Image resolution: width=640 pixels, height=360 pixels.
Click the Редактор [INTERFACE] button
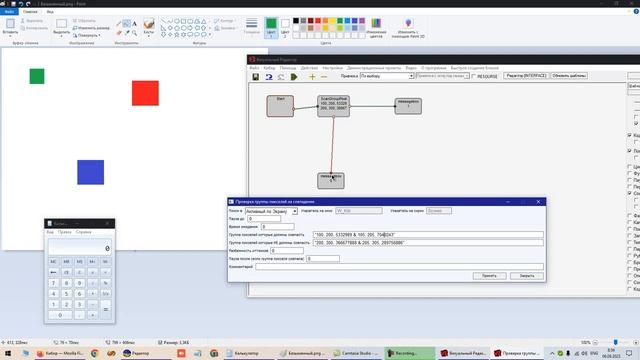pos(526,76)
